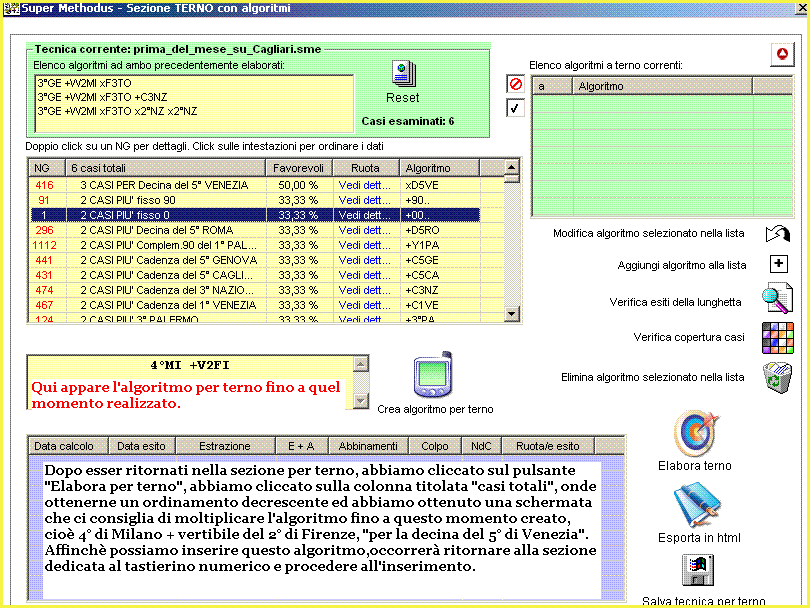Click the Super Methodus title bar app icon
This screenshot has height=608, width=810.
(11, 8)
